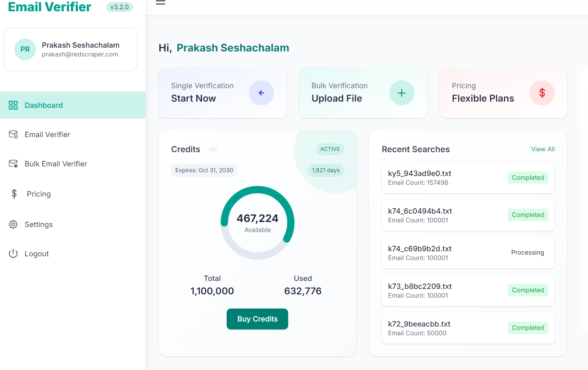Click the Bulk Verification plus icon
The image size is (588, 370).
point(401,93)
